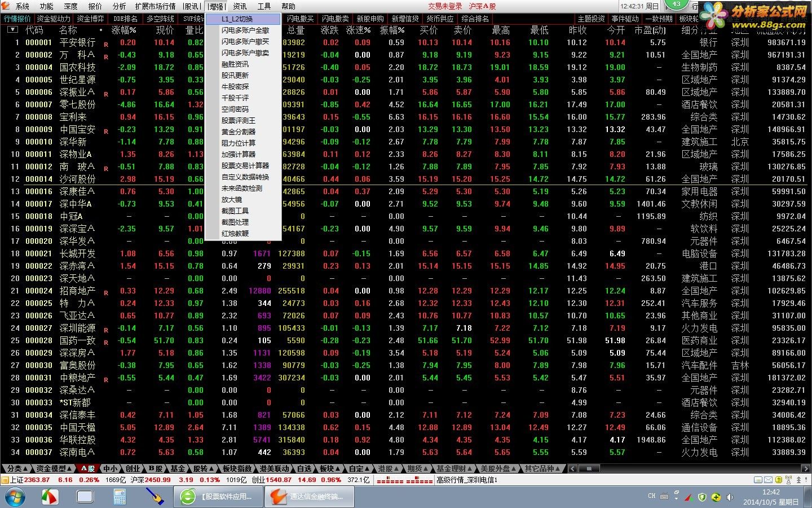Open the colorful umbrella taskbar app
Viewport: 812px width, 508px height.
click(x=51, y=497)
